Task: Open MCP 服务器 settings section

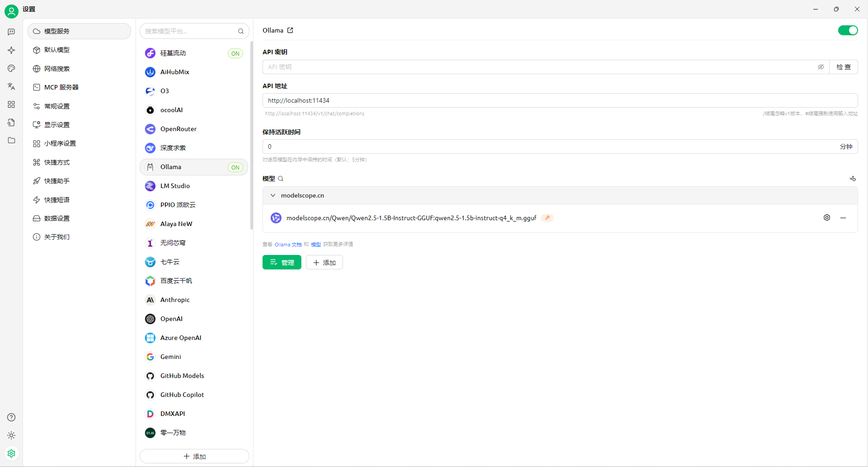Action: (x=61, y=87)
